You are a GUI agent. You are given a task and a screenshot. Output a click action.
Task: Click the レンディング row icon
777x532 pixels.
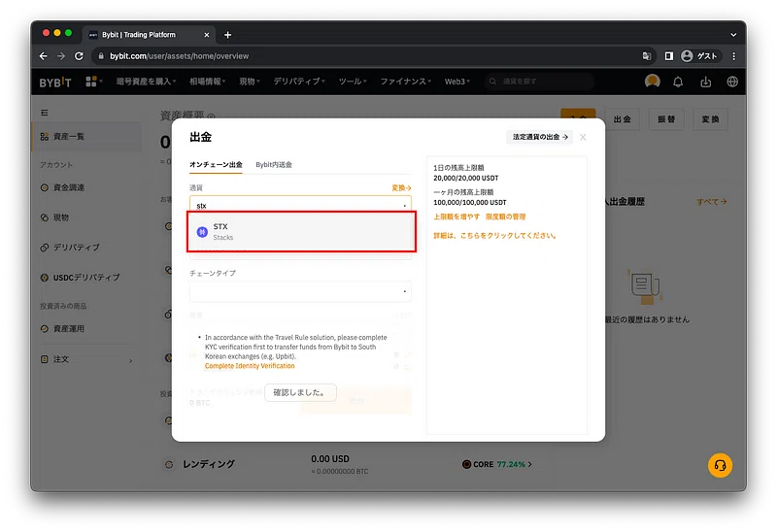click(169, 465)
